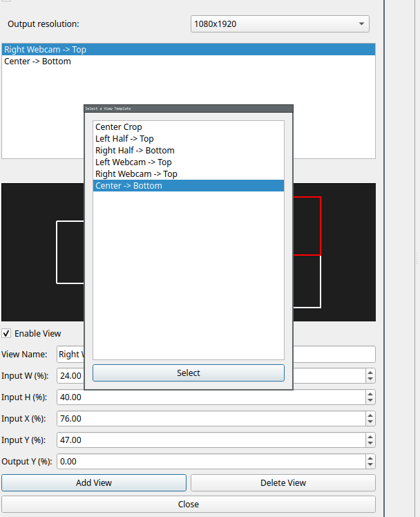Choose the Center Crop view template
The width and height of the screenshot is (420, 517).
[119, 127]
